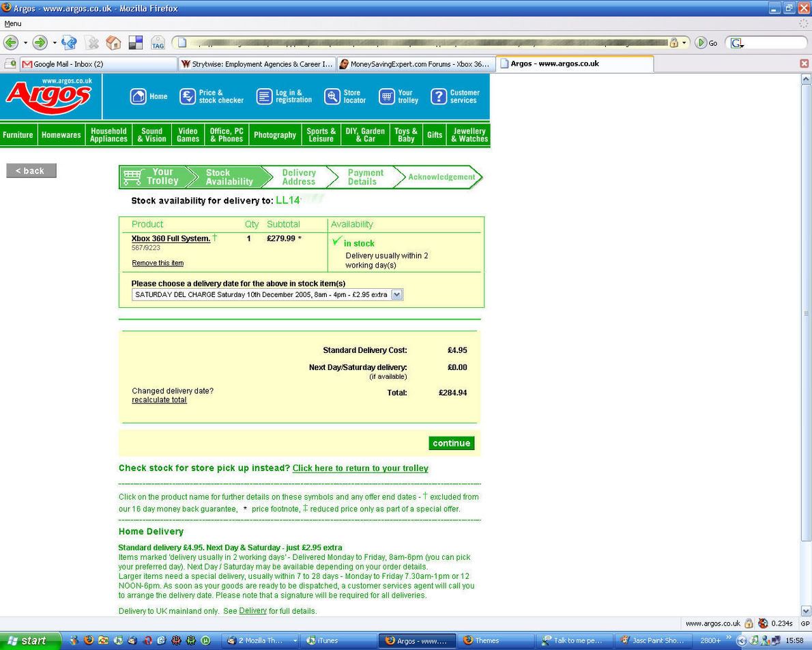Click the Log in & registration icon
Viewport: 812px width, 650px height.
[x=264, y=97]
